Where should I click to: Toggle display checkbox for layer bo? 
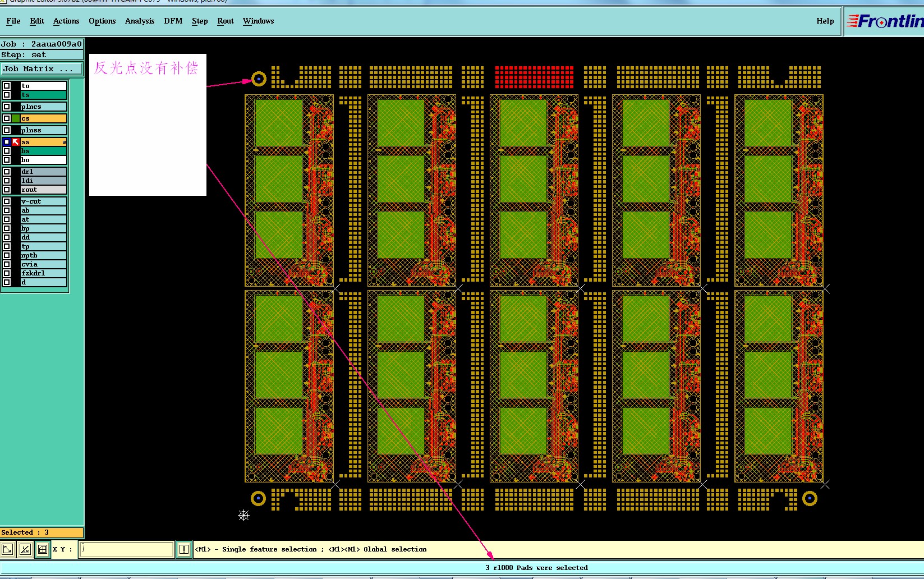tap(7, 160)
